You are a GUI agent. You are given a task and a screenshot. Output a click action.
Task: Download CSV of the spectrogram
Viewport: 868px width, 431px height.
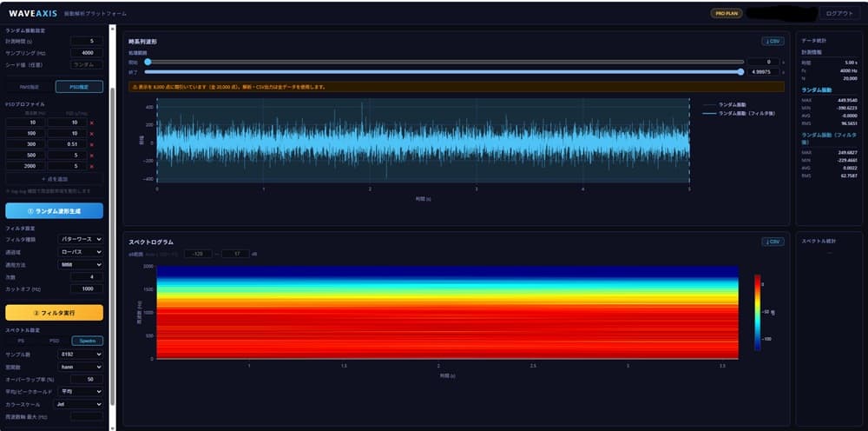click(773, 242)
